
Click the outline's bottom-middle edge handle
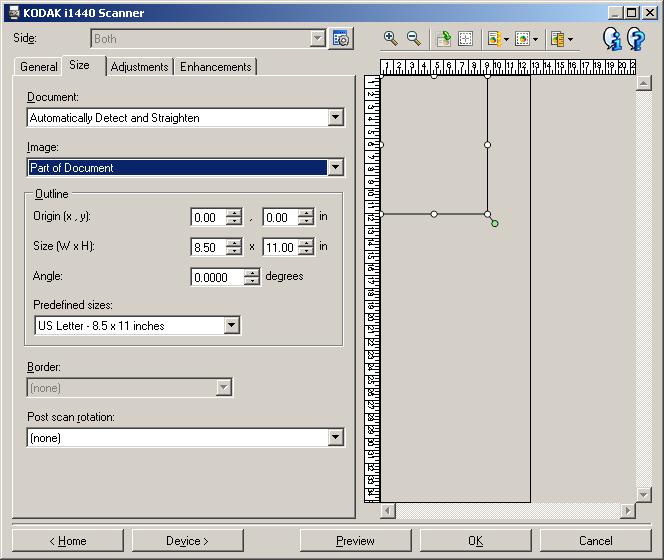click(x=434, y=214)
